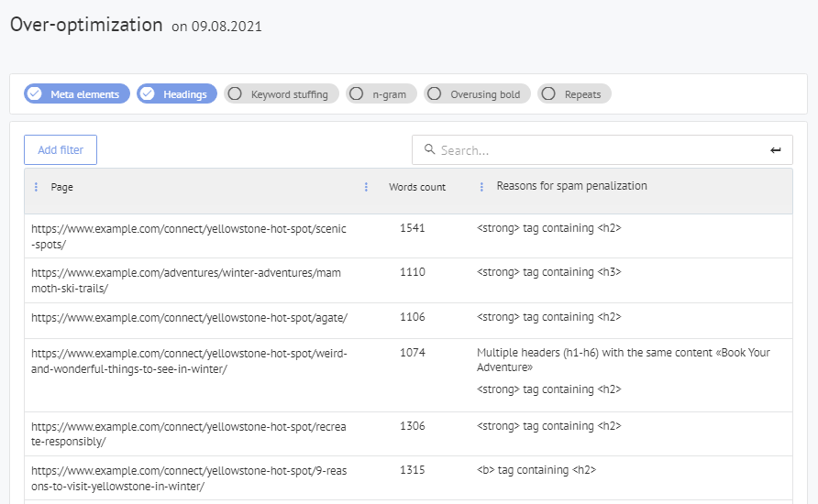
Task: Disable the Meta elements filter
Action: point(77,94)
